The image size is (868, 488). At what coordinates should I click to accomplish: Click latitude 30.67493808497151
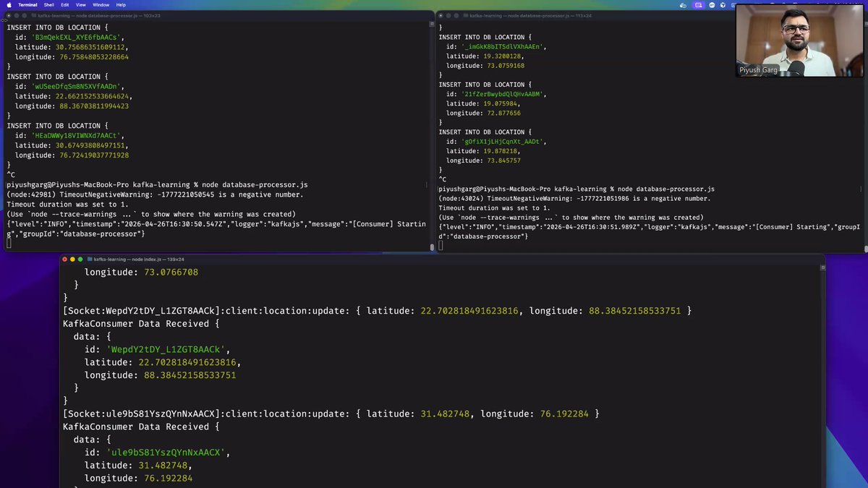tap(92, 145)
